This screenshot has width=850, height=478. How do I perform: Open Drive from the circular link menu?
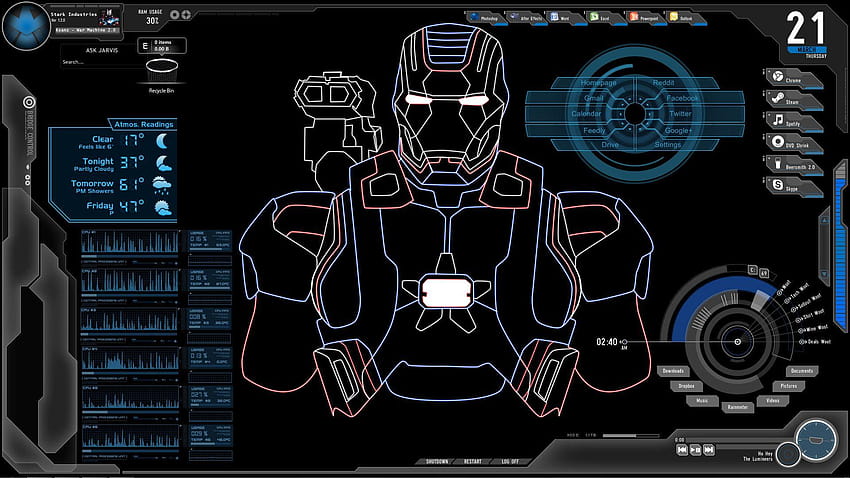coord(610,145)
